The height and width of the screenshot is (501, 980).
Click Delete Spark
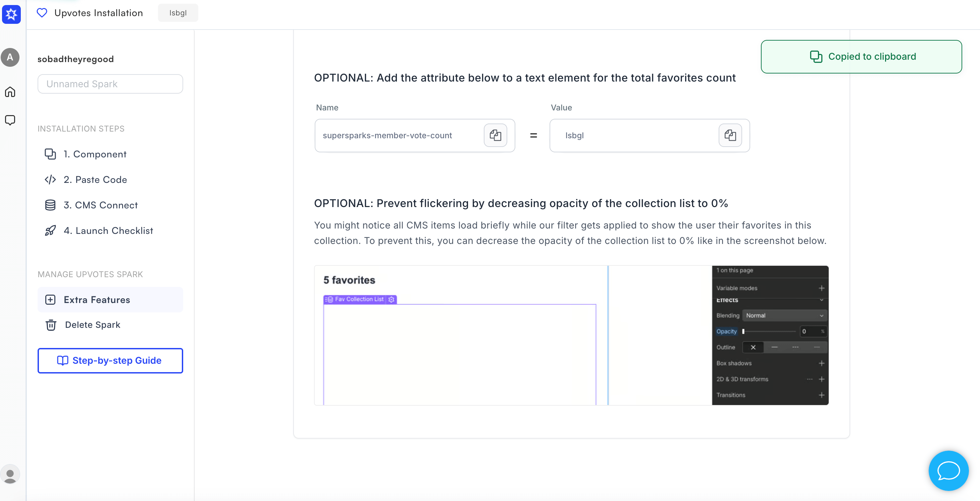click(93, 325)
